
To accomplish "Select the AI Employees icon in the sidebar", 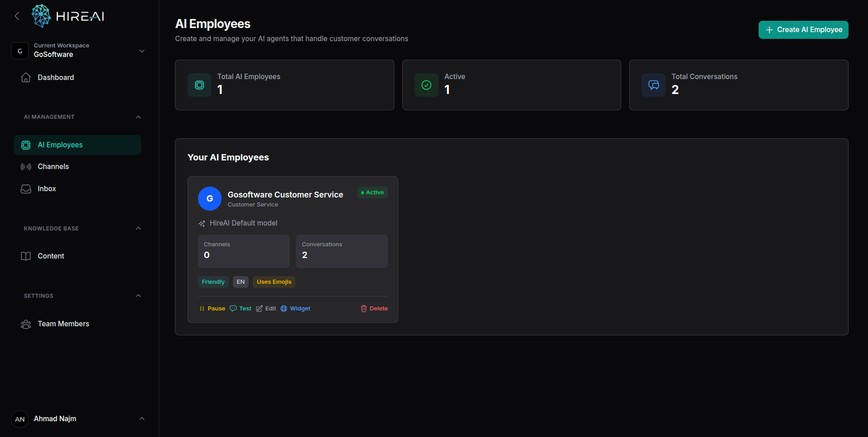I will click(26, 145).
